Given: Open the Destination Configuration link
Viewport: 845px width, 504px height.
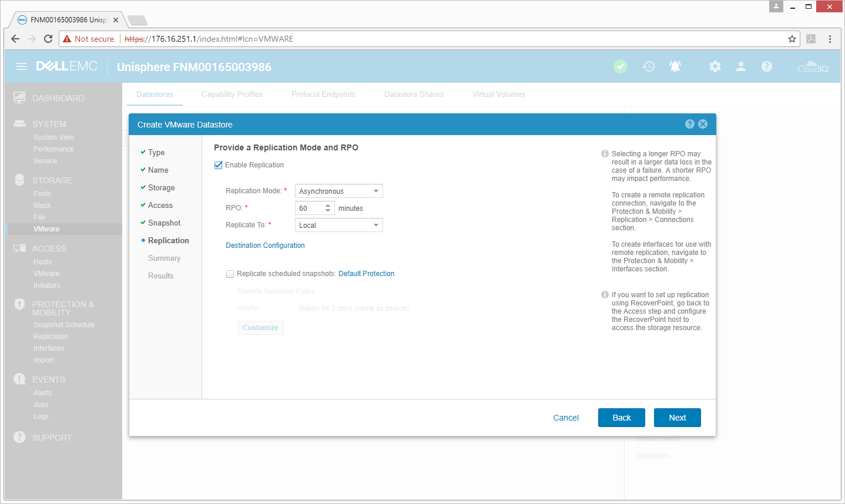Looking at the screenshot, I should point(265,246).
